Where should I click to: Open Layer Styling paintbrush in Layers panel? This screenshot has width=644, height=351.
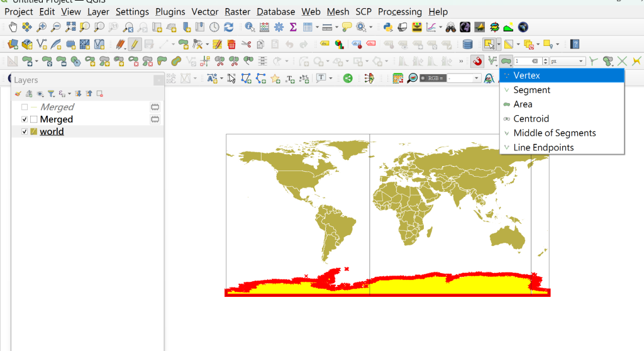pos(18,94)
